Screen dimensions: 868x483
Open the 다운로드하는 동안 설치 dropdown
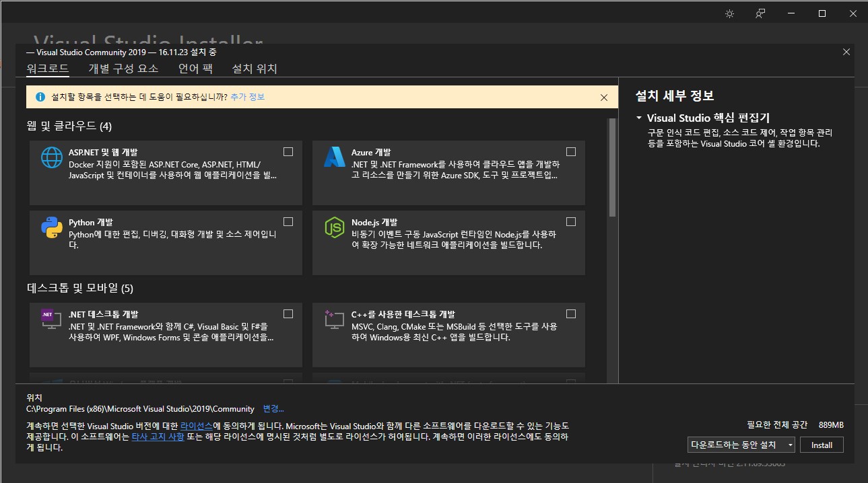coord(741,445)
